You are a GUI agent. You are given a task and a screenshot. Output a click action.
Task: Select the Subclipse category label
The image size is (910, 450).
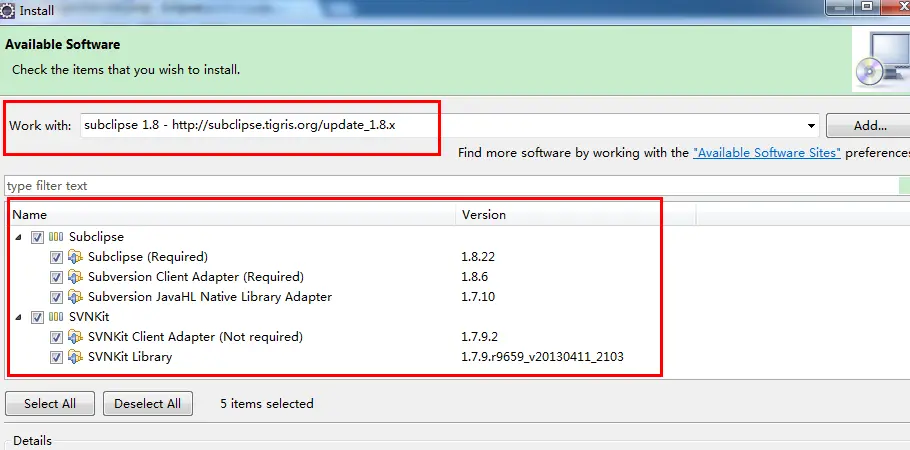[x=96, y=237]
